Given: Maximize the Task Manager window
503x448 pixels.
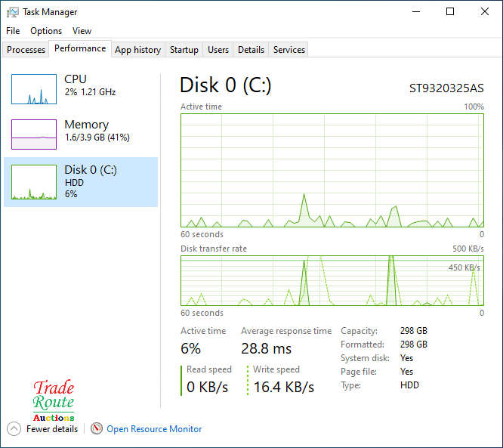Looking at the screenshot, I should (450, 12).
